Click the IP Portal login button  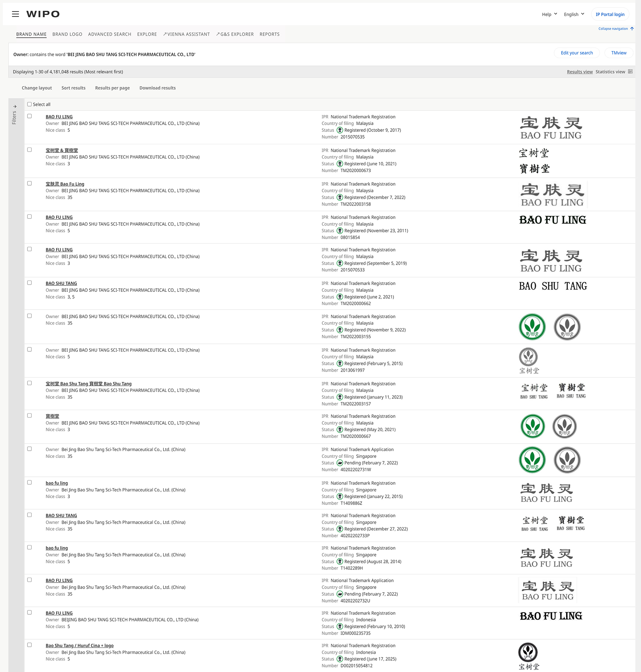point(610,14)
